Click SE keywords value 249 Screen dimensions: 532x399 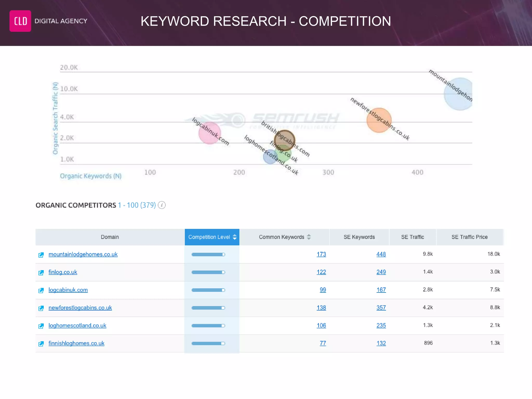click(381, 272)
